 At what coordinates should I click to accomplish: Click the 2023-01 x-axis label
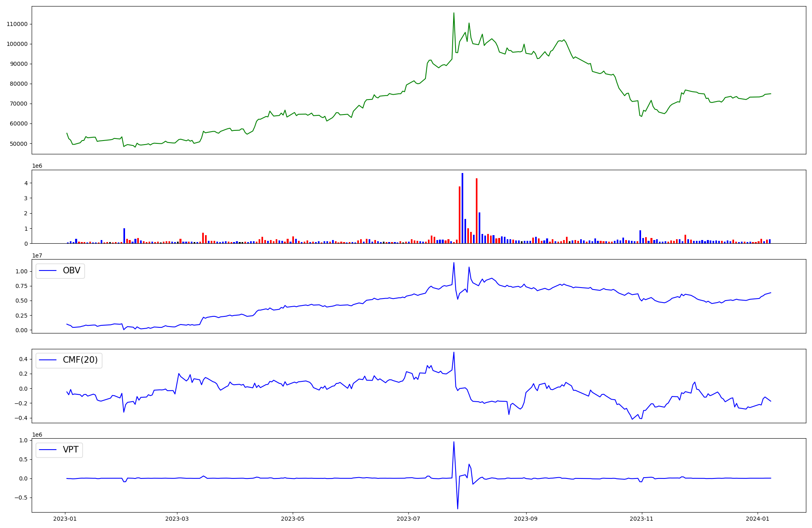coord(65,518)
